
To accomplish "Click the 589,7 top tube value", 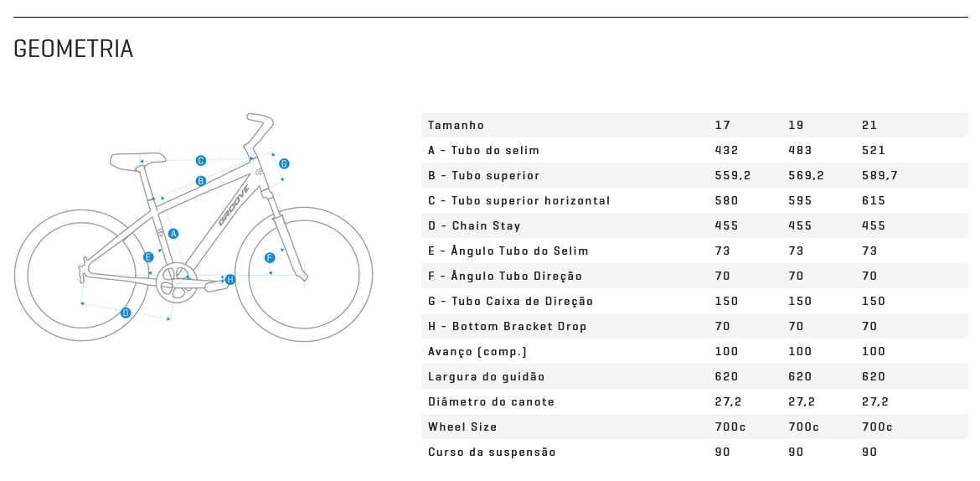I will 880,176.
